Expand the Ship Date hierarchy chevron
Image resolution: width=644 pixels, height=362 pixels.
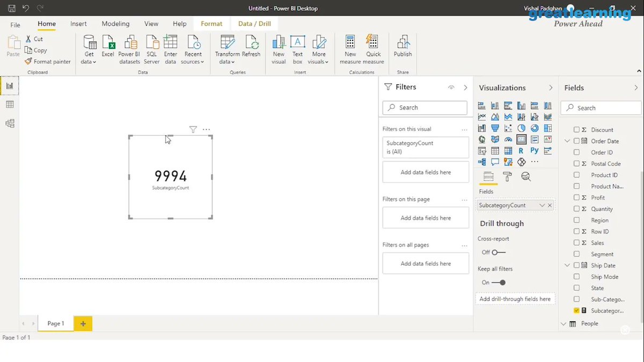click(567, 265)
